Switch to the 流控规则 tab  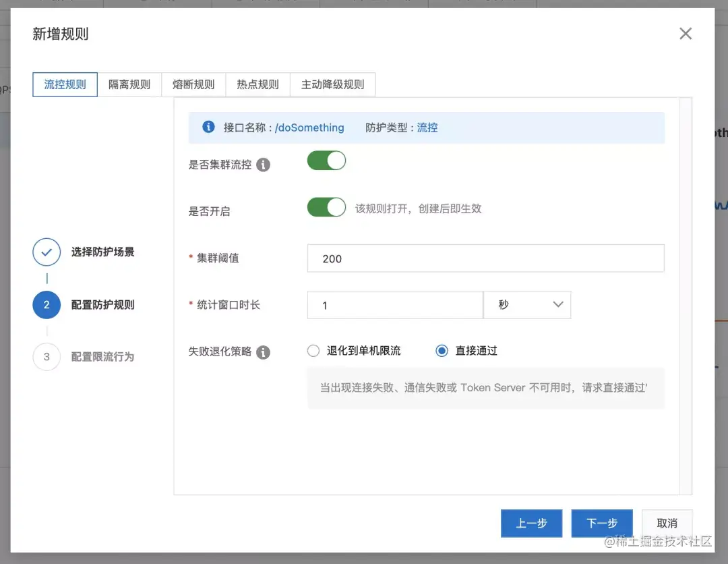click(x=65, y=84)
